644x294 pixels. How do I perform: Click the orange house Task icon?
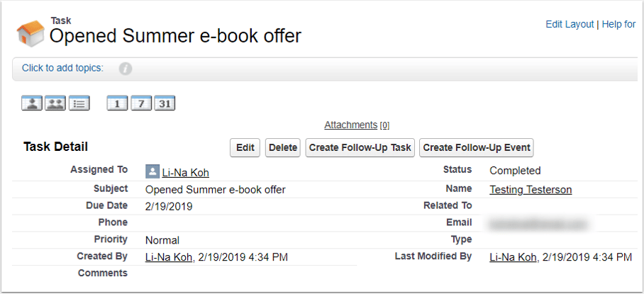tap(30, 33)
